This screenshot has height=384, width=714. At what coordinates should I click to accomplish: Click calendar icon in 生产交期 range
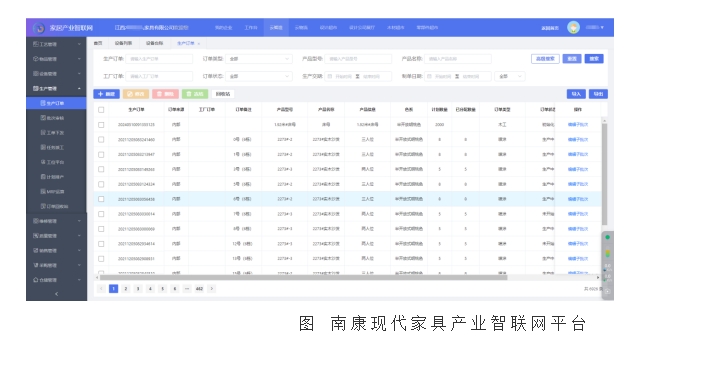[330, 76]
